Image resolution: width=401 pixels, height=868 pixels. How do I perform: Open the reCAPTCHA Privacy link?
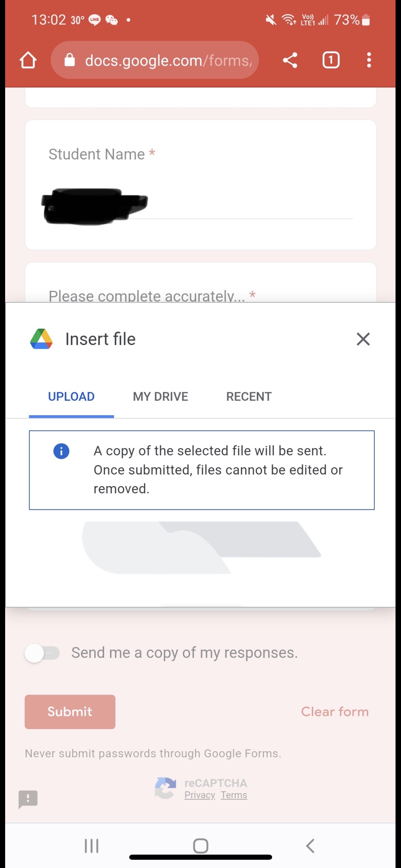199,795
